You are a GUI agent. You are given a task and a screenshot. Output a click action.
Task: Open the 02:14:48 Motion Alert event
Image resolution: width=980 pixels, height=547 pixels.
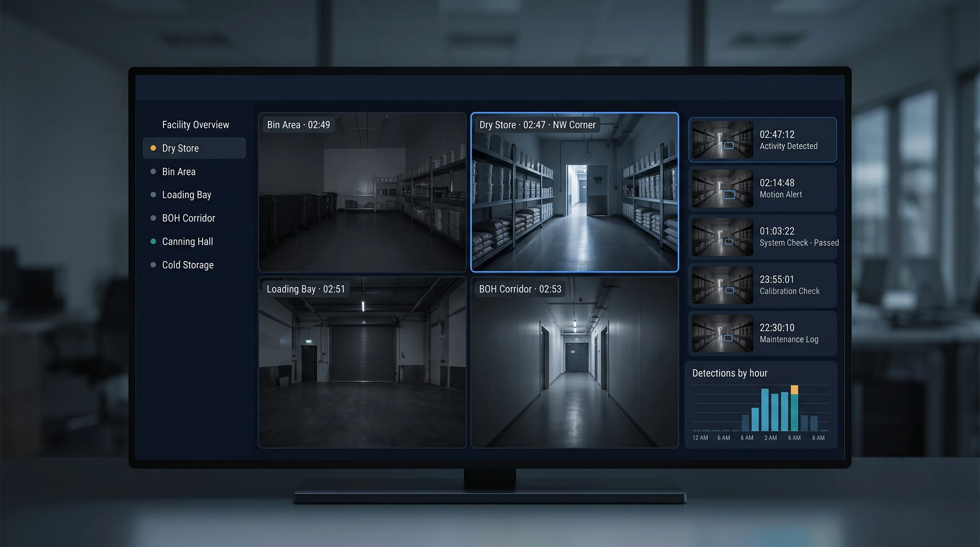(x=762, y=188)
